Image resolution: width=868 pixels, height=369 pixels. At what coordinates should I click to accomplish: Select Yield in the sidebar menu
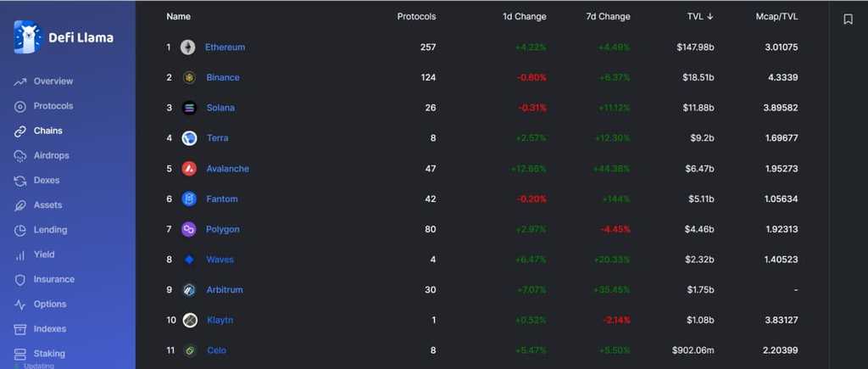44,254
